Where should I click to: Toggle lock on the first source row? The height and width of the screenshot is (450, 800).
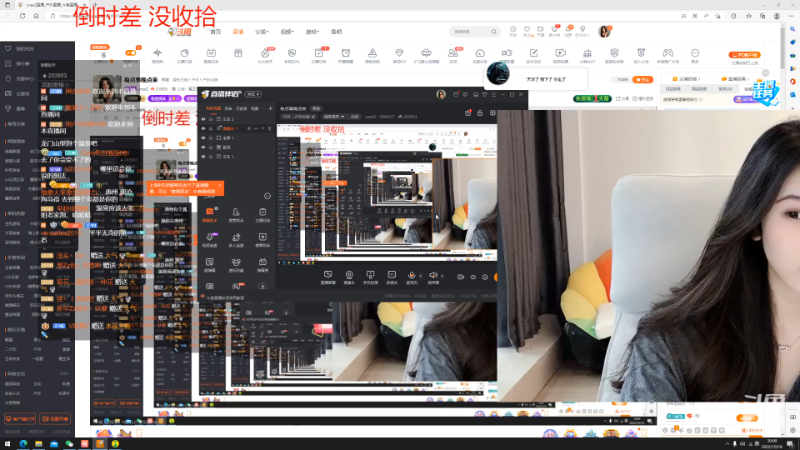211,119
